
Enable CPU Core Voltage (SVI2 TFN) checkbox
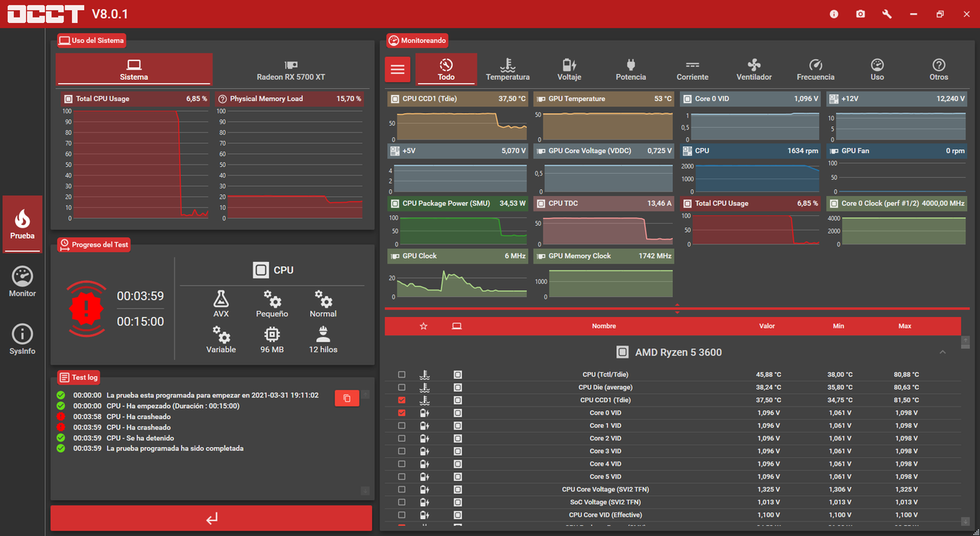pyautogui.click(x=402, y=489)
